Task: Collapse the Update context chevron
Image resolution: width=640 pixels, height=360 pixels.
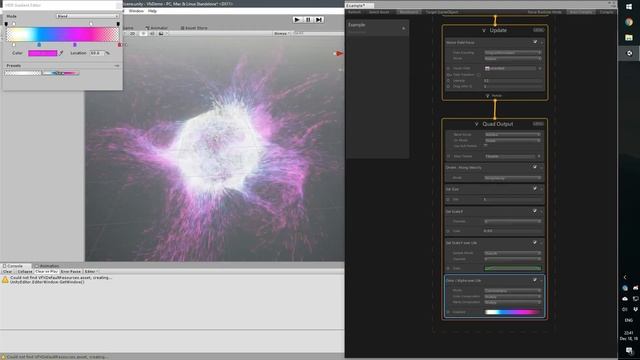Action: (x=484, y=31)
